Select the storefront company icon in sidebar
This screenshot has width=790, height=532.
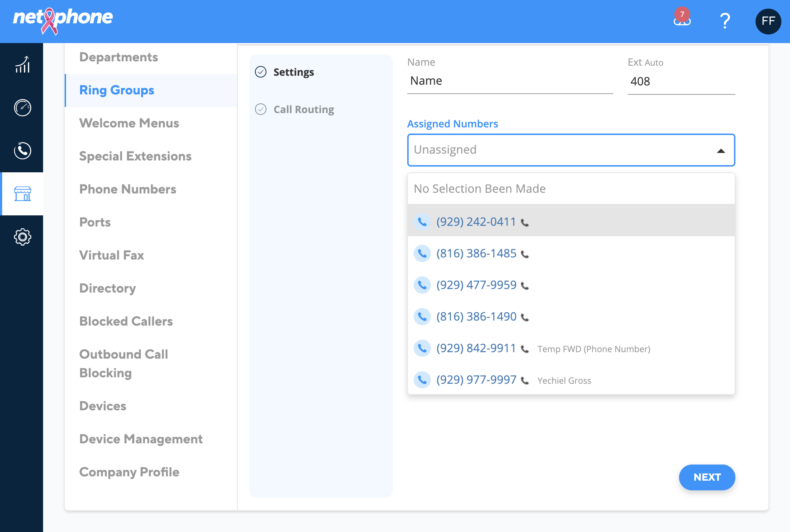22,194
